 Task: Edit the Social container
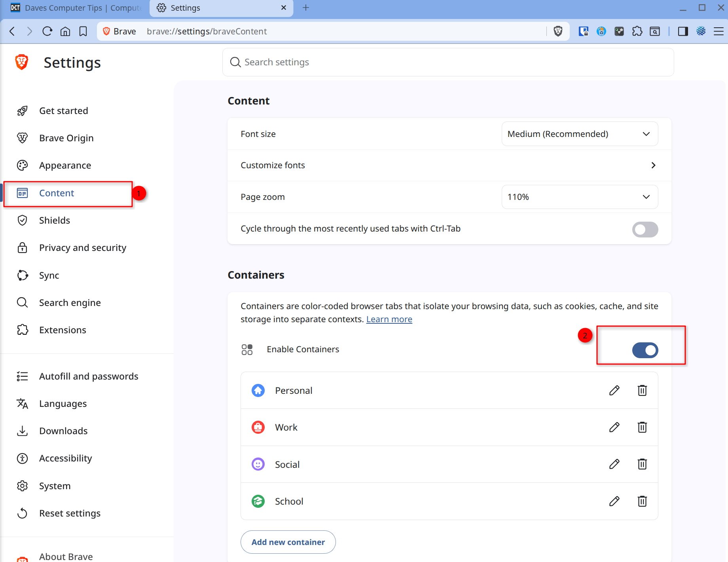tap(614, 464)
